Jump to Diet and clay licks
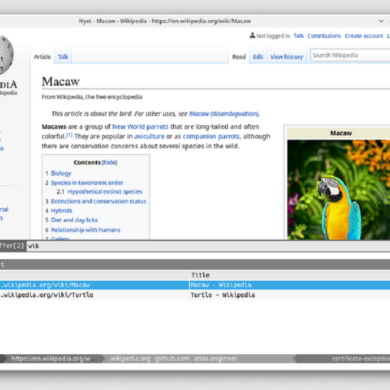Viewport: 390px width, 390px height. click(x=74, y=220)
